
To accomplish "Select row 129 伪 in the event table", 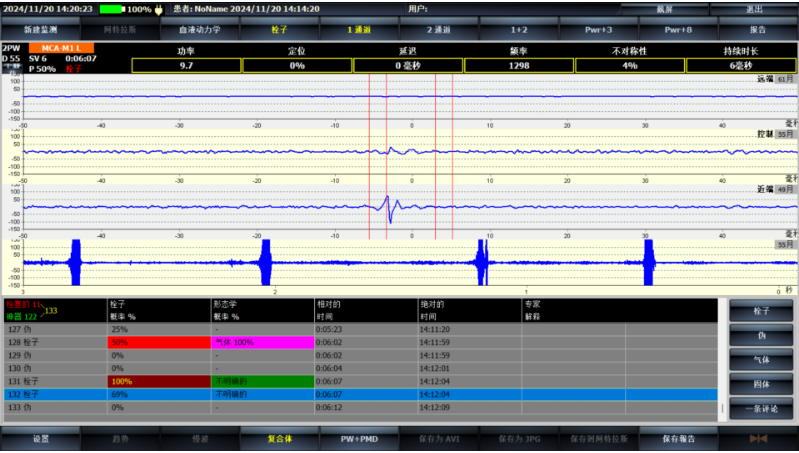I will pos(361,355).
